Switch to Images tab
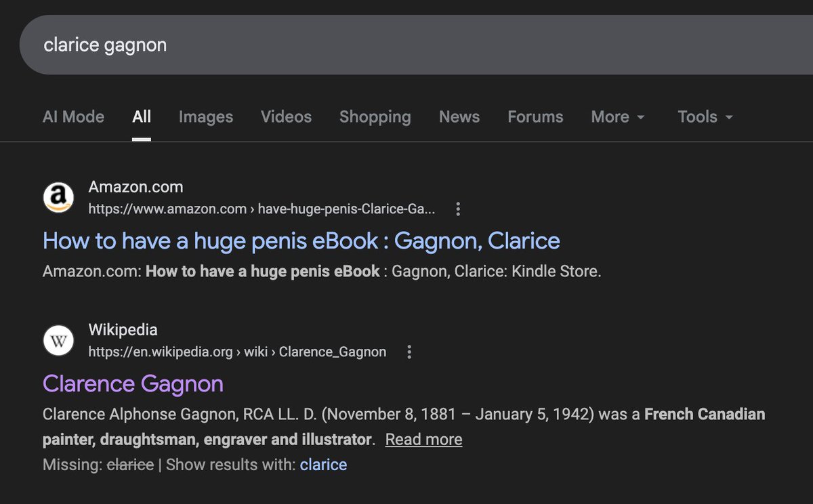 tap(206, 117)
